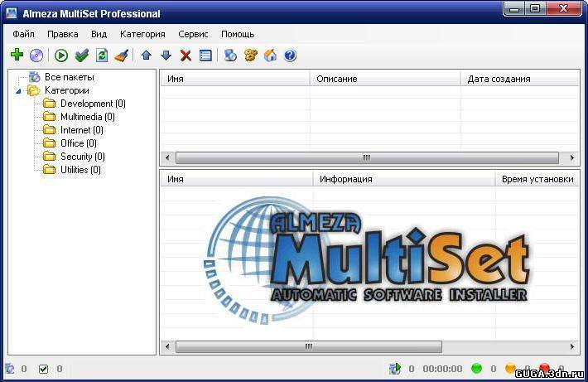Select the Office (0) category
The height and width of the screenshot is (382, 588).
tap(79, 143)
